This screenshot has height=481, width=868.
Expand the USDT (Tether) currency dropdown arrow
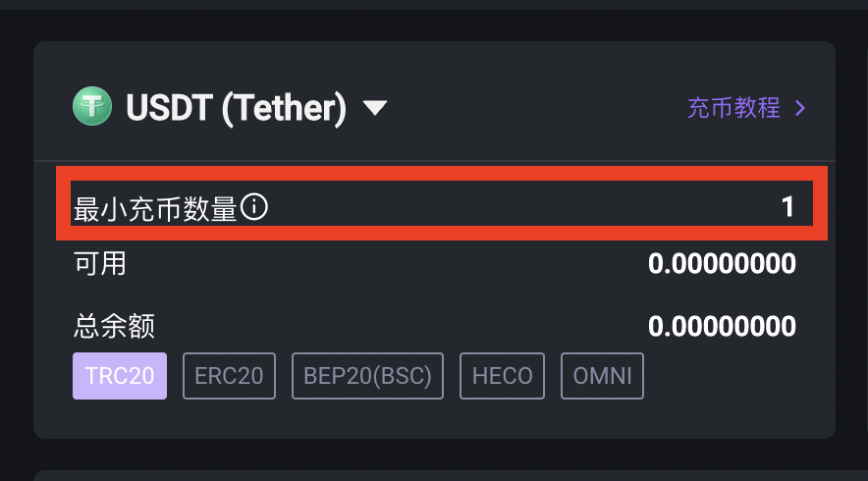click(375, 107)
